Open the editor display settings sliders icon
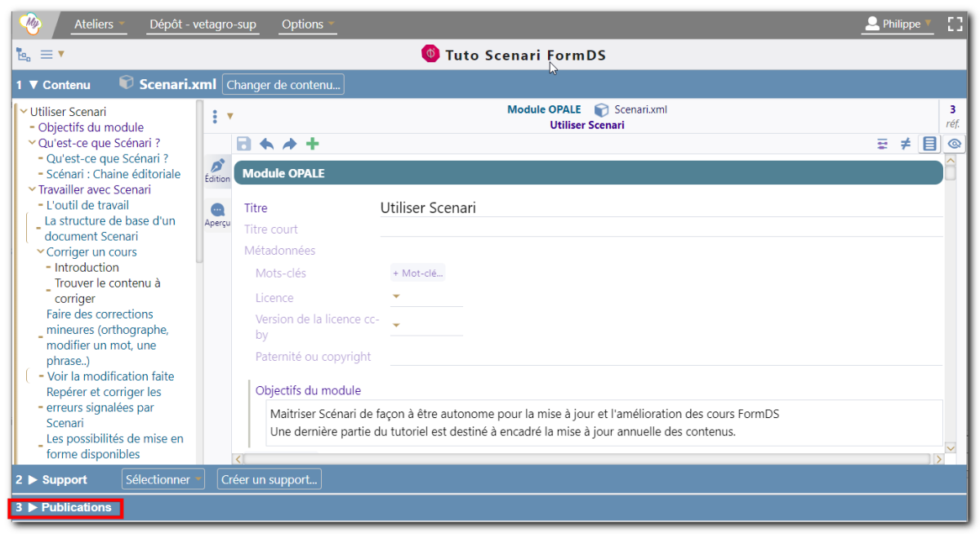This screenshot has width=980, height=534. (882, 144)
